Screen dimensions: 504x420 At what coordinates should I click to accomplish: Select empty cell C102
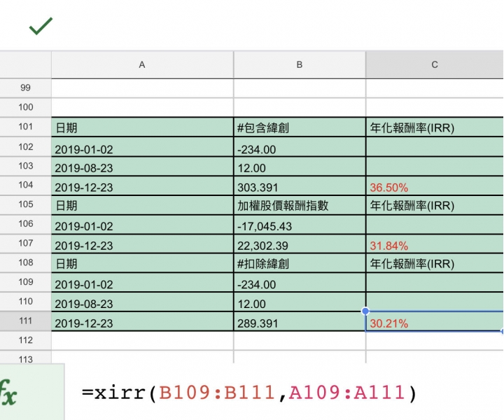[x=435, y=147]
